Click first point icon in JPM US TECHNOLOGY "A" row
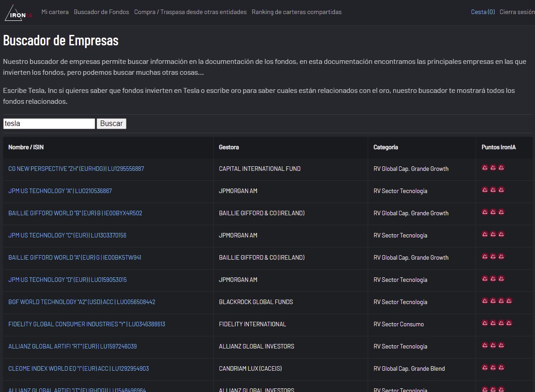The width and height of the screenshot is (535, 392). coord(485,190)
